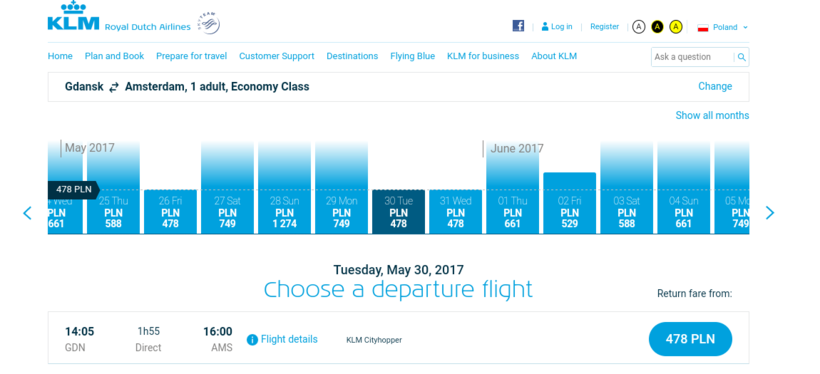Viewport: 820px width, 374px height.
Task: Click Show all months link
Action: pyautogui.click(x=712, y=115)
